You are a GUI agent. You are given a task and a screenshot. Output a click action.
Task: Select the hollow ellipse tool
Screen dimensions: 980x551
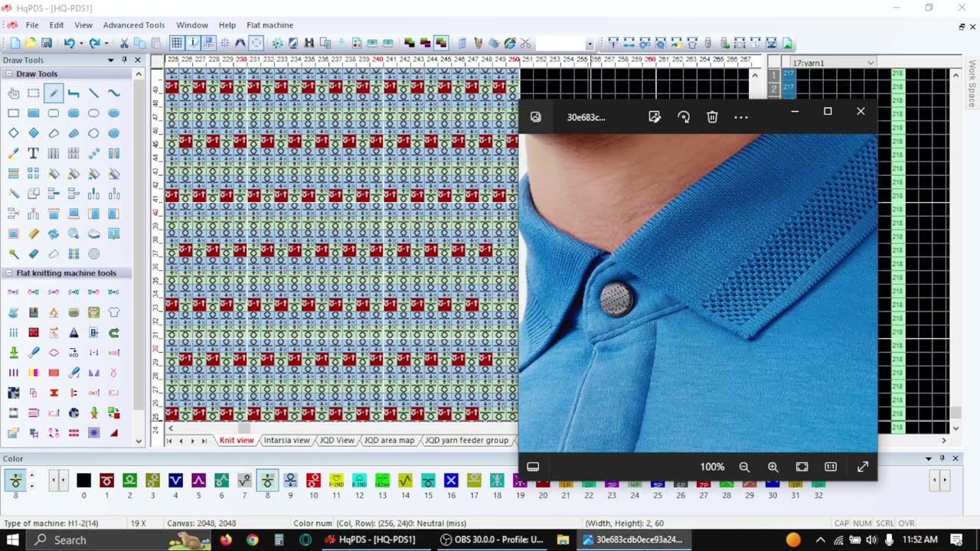coord(93,113)
